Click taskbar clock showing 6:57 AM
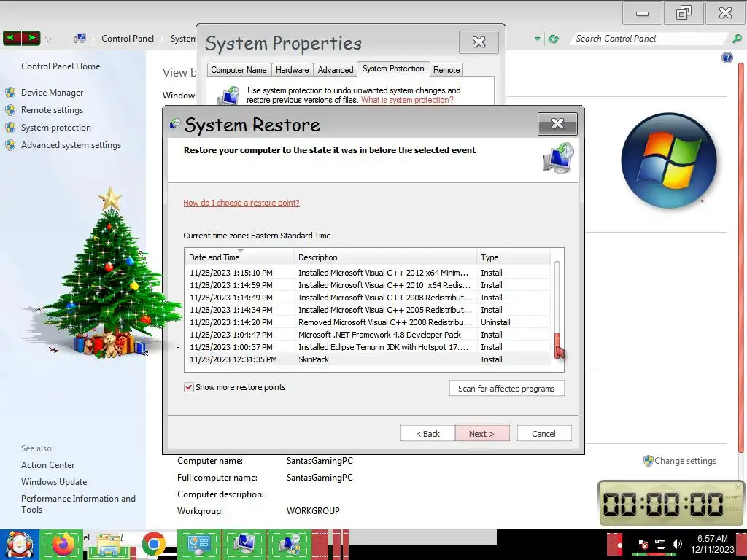This screenshot has width=747, height=560. 712,544
